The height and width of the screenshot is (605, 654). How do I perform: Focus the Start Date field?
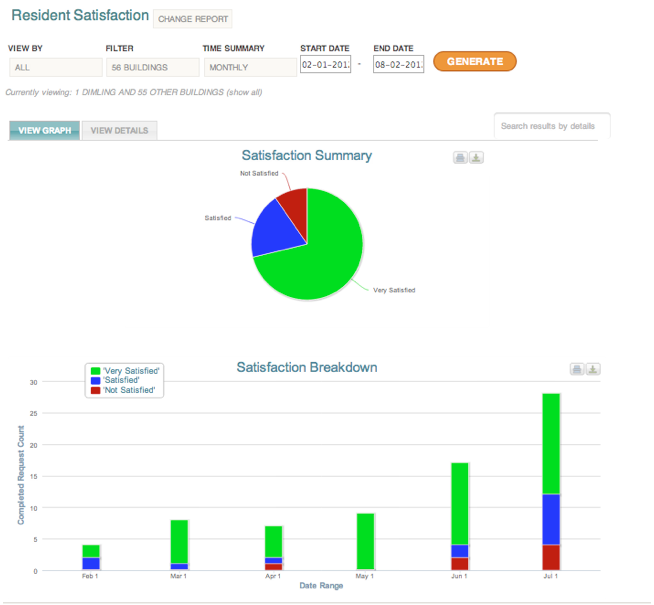coord(325,64)
